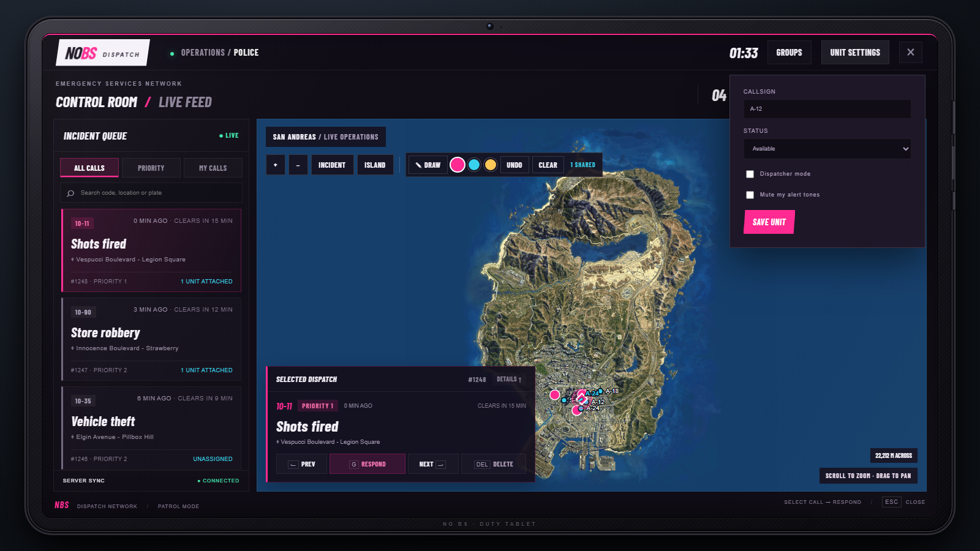Click the isolated pink incident marker west of downtown
Screen dimensions: 980x551
pyautogui.click(x=554, y=395)
